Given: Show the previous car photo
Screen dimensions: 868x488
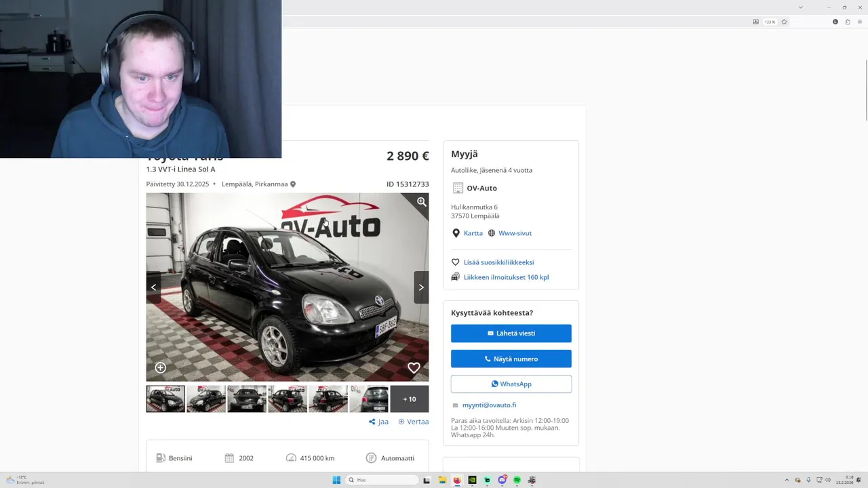Looking at the screenshot, I should pyautogui.click(x=153, y=287).
